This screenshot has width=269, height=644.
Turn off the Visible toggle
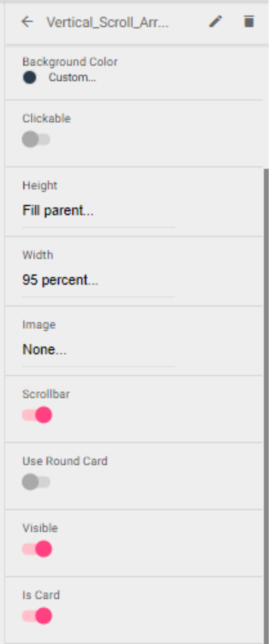click(x=37, y=549)
